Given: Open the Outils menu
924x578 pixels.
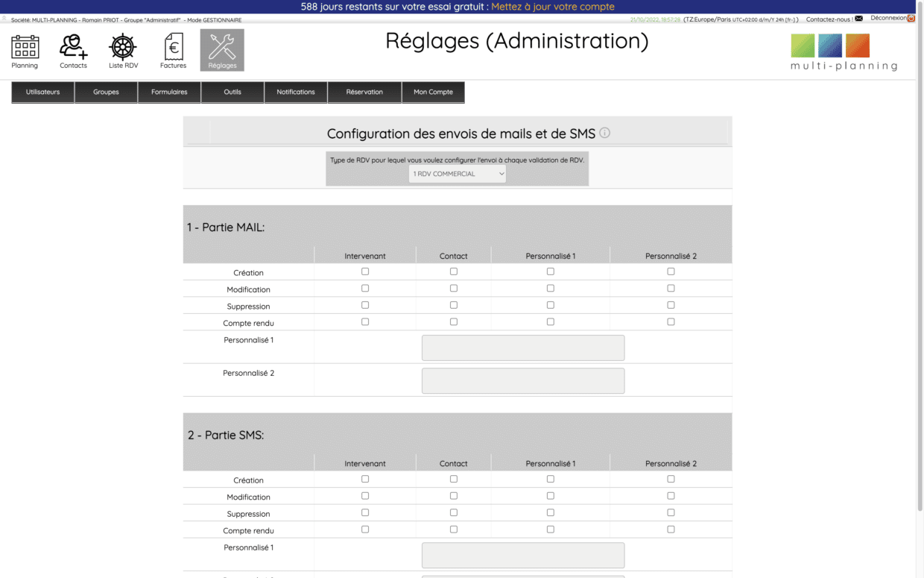Looking at the screenshot, I should (x=232, y=92).
